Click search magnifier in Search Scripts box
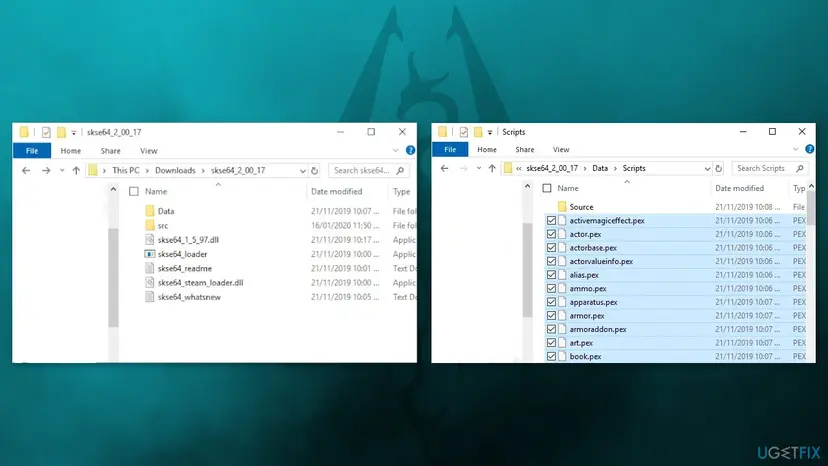The width and height of the screenshot is (828, 466). (x=800, y=169)
